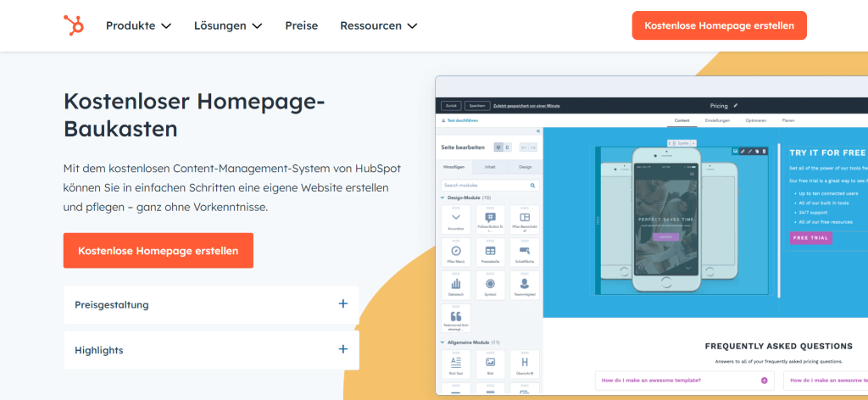Screen dimensions: 868x400
Task: Go to the Preise page
Action: pos(301,25)
